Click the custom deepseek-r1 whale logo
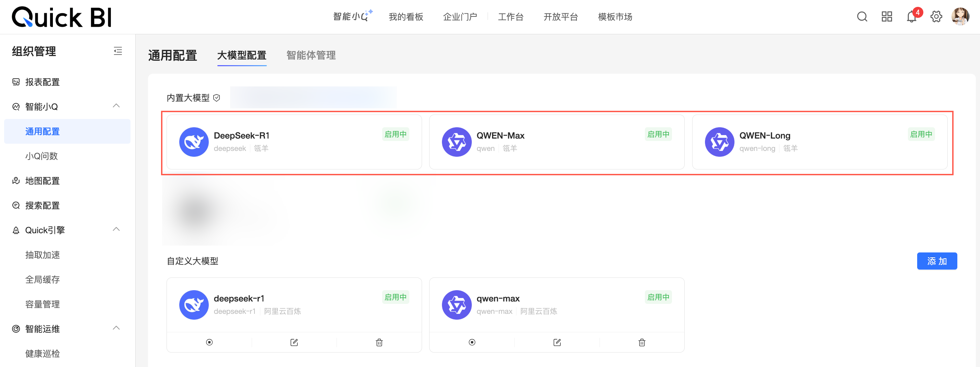 tap(194, 305)
